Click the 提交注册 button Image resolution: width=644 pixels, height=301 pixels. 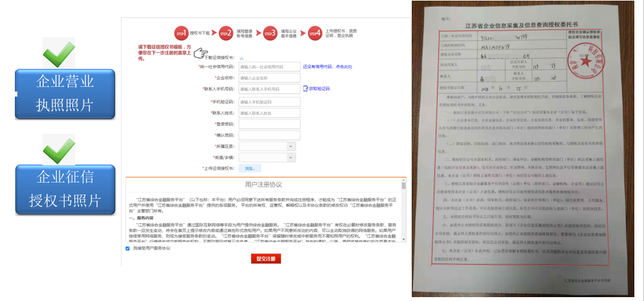(x=266, y=259)
